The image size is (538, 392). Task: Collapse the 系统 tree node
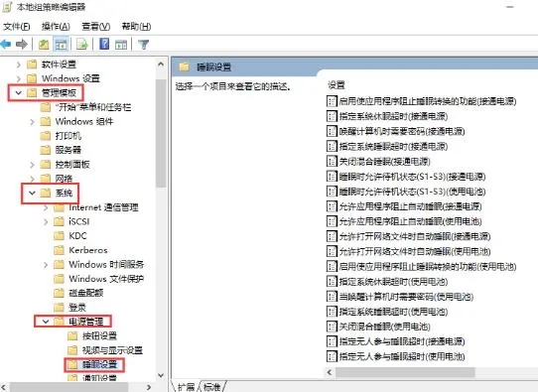pos(32,194)
